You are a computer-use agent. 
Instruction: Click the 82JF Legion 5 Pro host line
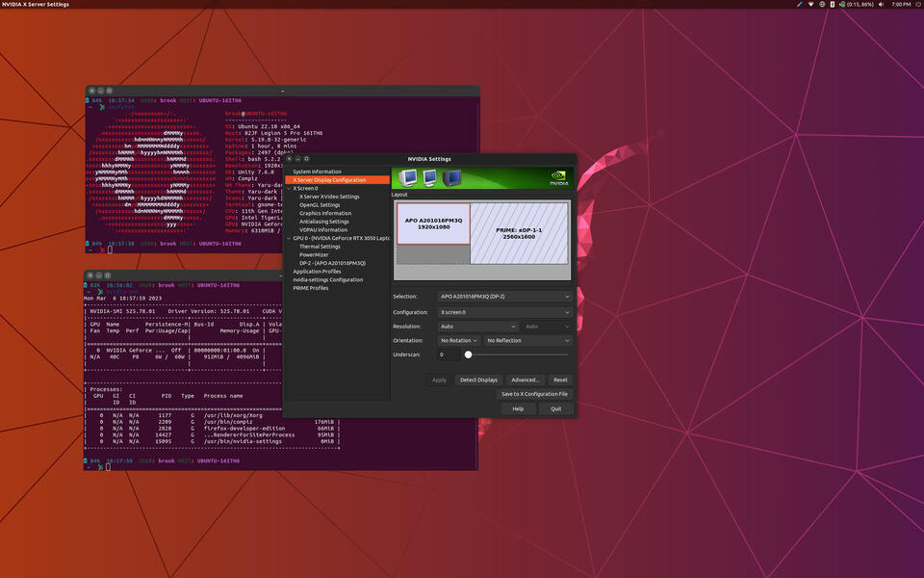point(274,133)
